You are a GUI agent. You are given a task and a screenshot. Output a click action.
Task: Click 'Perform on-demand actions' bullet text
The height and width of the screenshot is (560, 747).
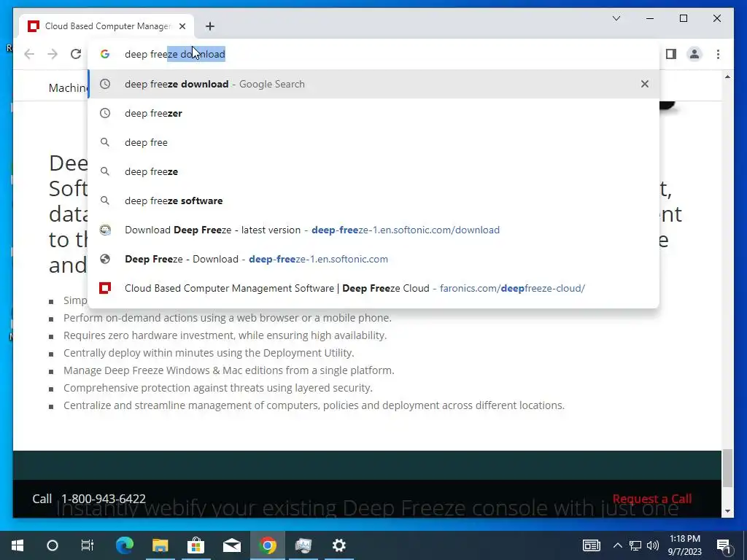(228, 318)
